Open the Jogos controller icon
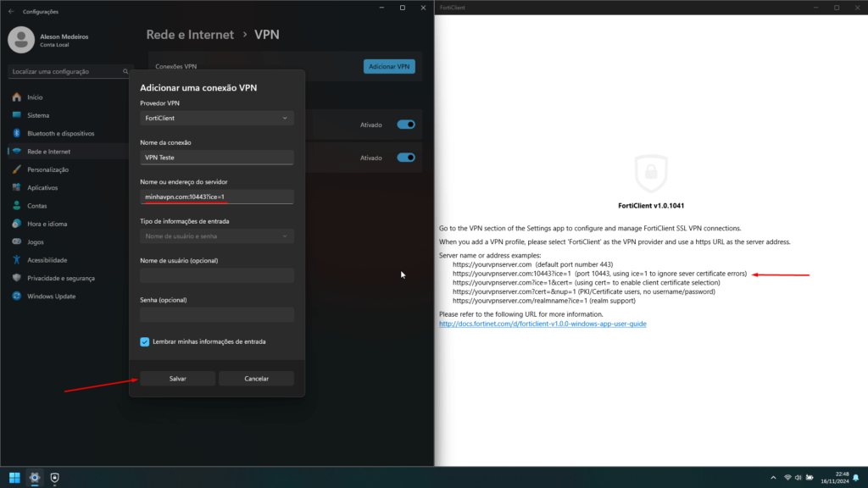This screenshot has width=868, height=488. coord(17,241)
